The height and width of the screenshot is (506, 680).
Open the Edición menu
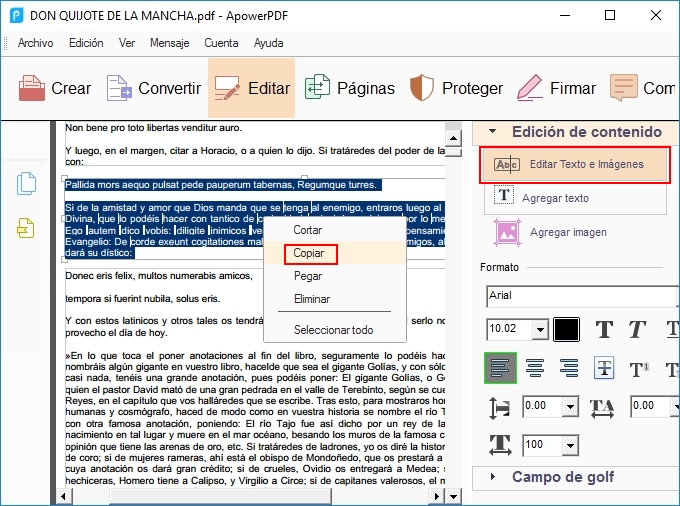(x=86, y=43)
